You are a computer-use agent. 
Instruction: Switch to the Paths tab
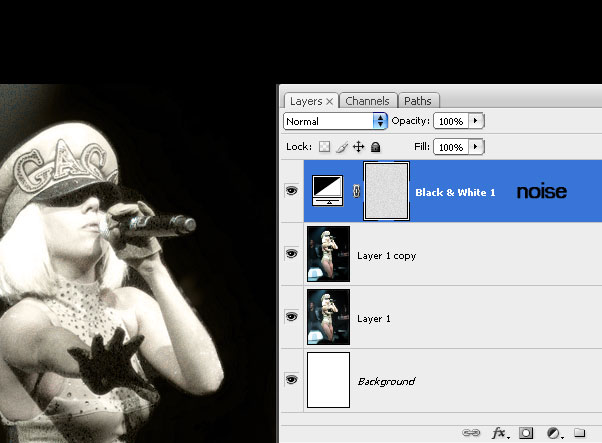tap(418, 101)
